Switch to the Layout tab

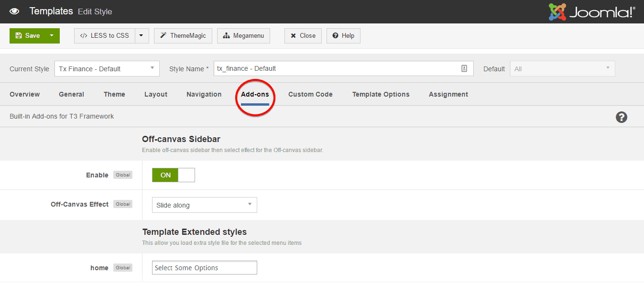pos(156,94)
